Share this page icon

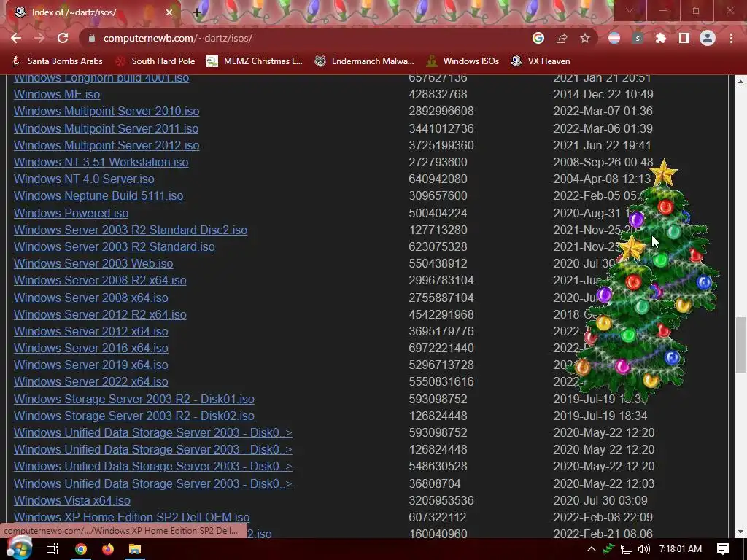coord(562,38)
